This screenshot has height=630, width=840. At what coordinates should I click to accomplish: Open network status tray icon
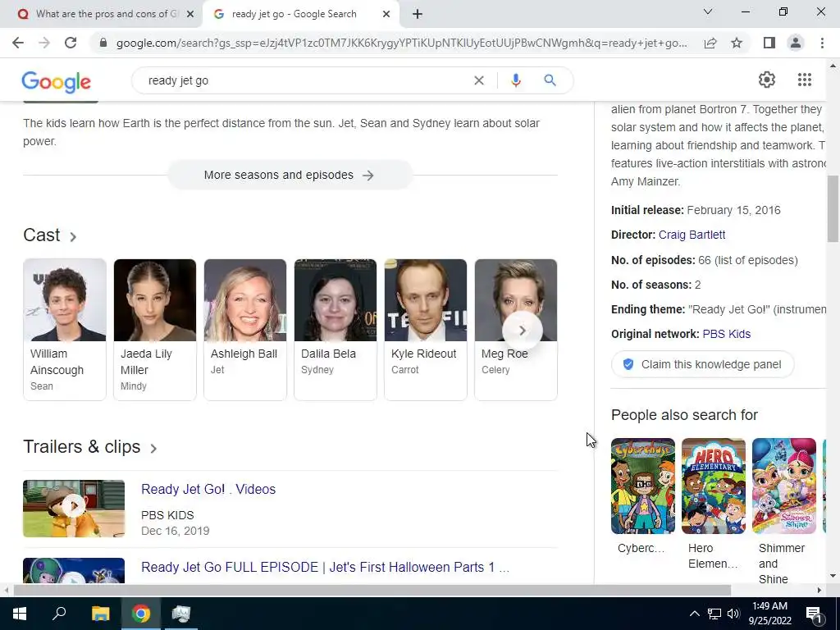[714, 614]
